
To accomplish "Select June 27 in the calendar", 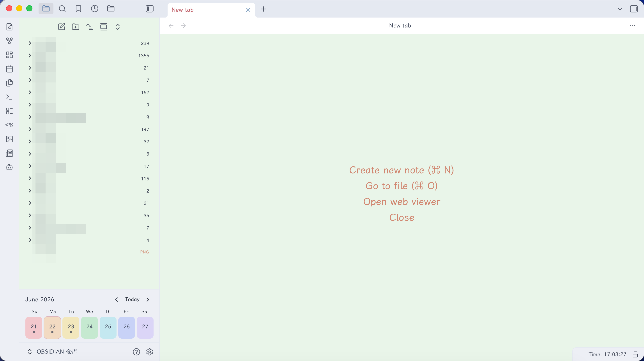I will coord(145,327).
